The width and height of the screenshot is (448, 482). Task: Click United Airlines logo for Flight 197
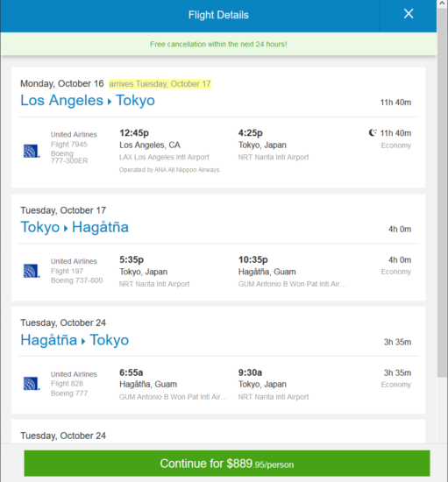(32, 271)
